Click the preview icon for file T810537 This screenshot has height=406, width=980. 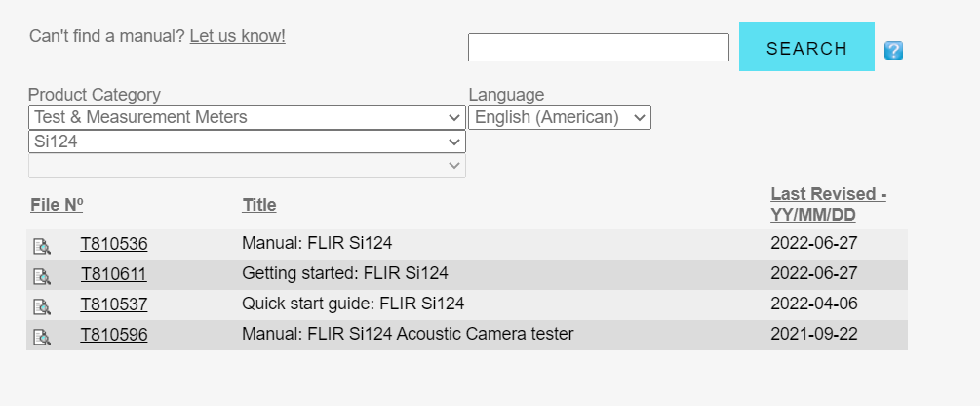pyautogui.click(x=42, y=305)
